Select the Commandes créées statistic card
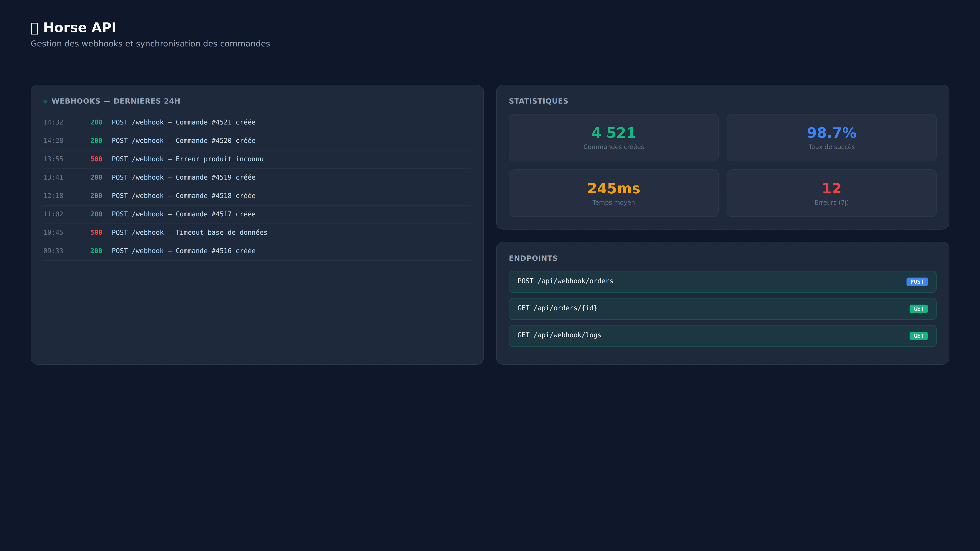This screenshot has height=551, width=980. (x=613, y=137)
